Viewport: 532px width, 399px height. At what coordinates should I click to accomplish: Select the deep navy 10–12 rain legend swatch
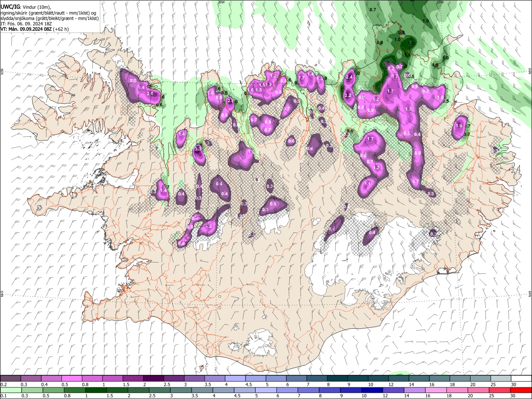point(372,390)
